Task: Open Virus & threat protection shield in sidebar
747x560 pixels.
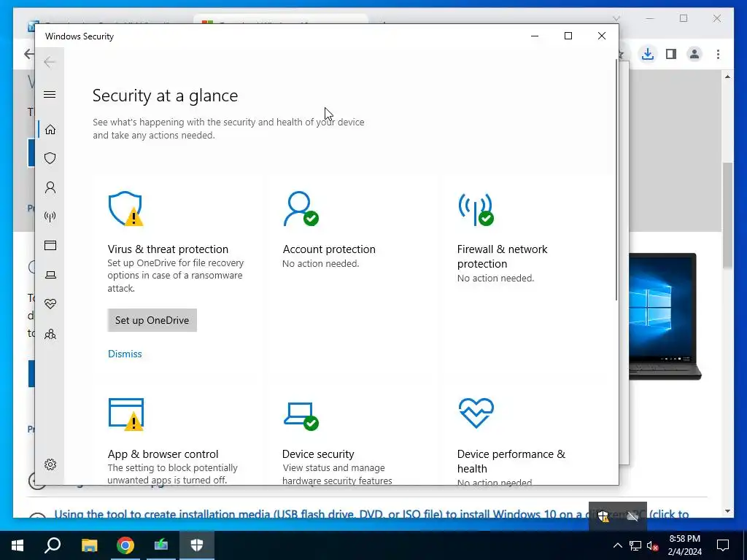Action: 50,158
